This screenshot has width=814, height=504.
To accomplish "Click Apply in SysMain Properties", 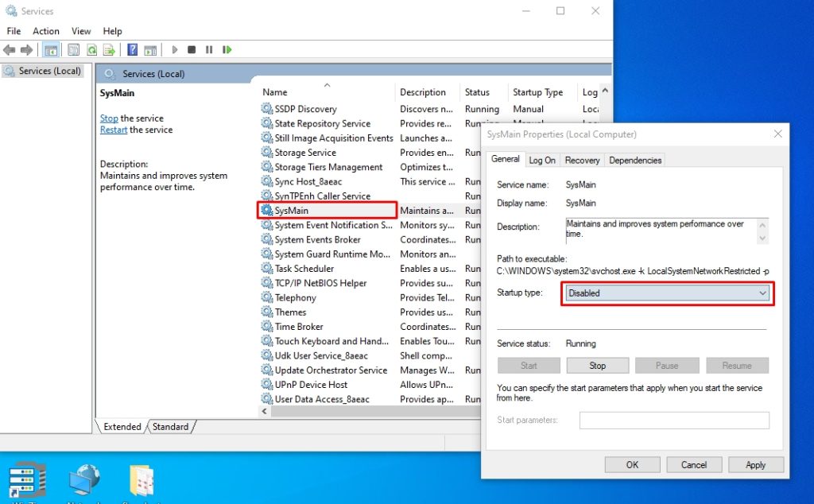I will pos(755,465).
